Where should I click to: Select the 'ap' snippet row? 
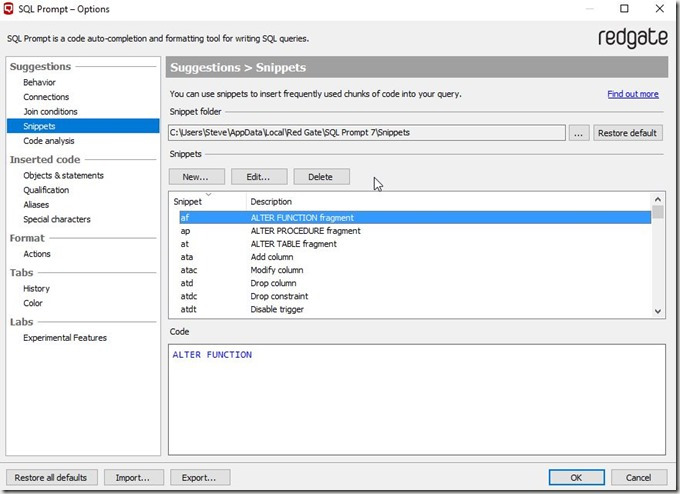point(415,231)
